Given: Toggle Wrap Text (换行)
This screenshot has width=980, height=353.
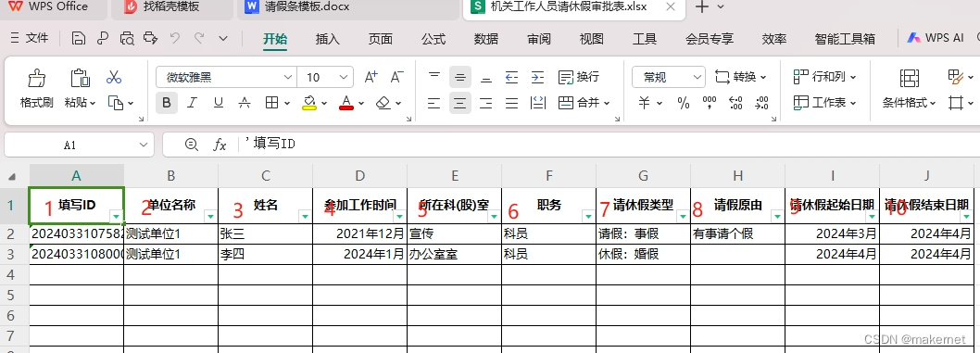Looking at the screenshot, I should pyautogui.click(x=578, y=77).
